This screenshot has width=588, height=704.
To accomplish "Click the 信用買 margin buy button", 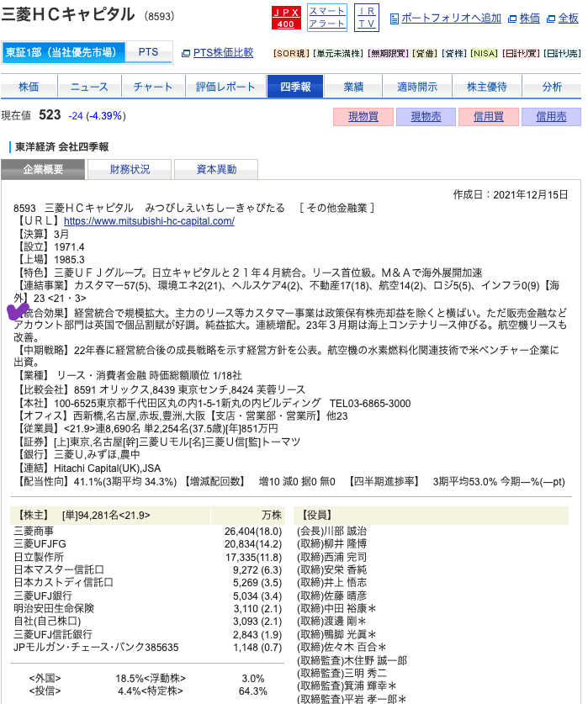I will [488, 117].
